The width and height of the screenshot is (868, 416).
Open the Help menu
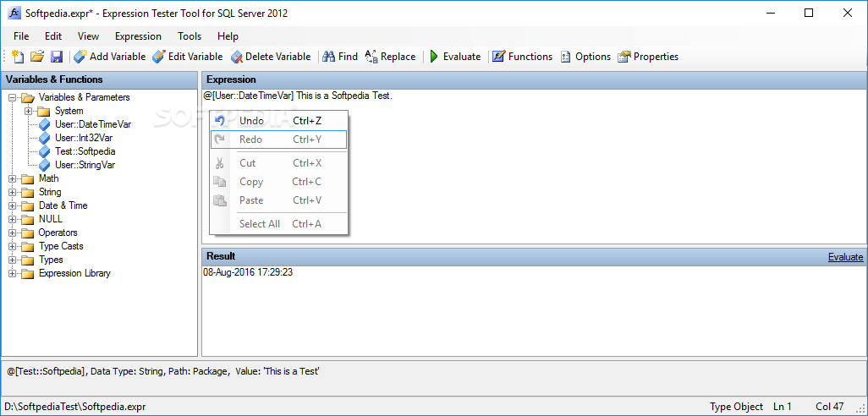click(228, 36)
